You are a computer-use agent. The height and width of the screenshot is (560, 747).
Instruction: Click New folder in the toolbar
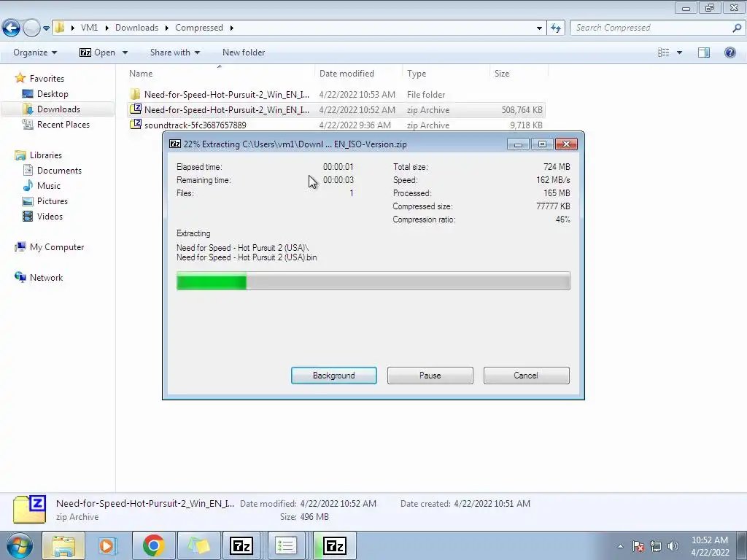[x=244, y=52]
